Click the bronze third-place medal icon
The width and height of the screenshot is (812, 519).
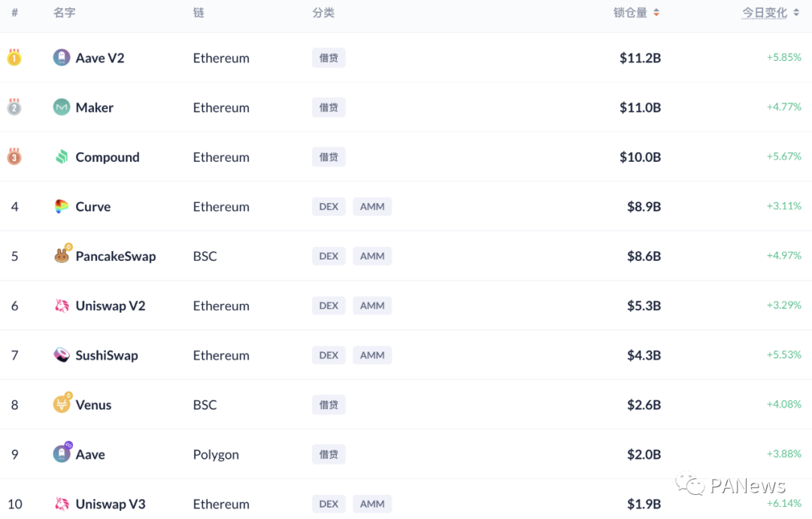point(14,156)
